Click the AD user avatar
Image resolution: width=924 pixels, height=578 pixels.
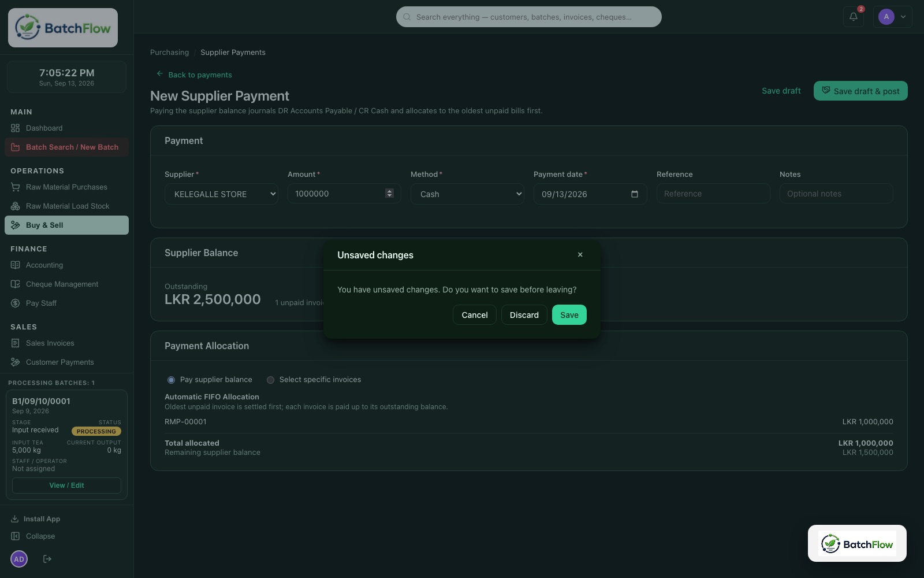coord(19,559)
